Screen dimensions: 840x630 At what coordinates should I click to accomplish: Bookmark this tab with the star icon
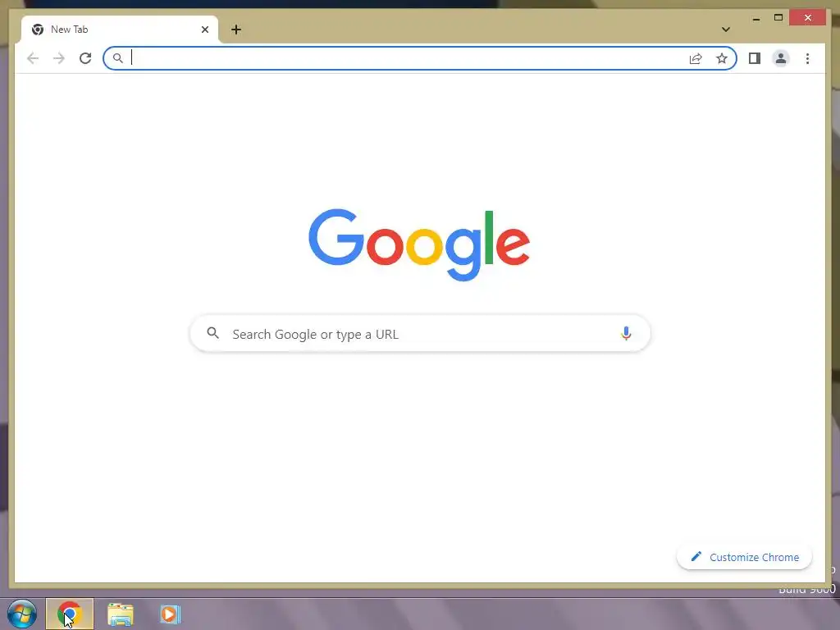[x=722, y=58]
